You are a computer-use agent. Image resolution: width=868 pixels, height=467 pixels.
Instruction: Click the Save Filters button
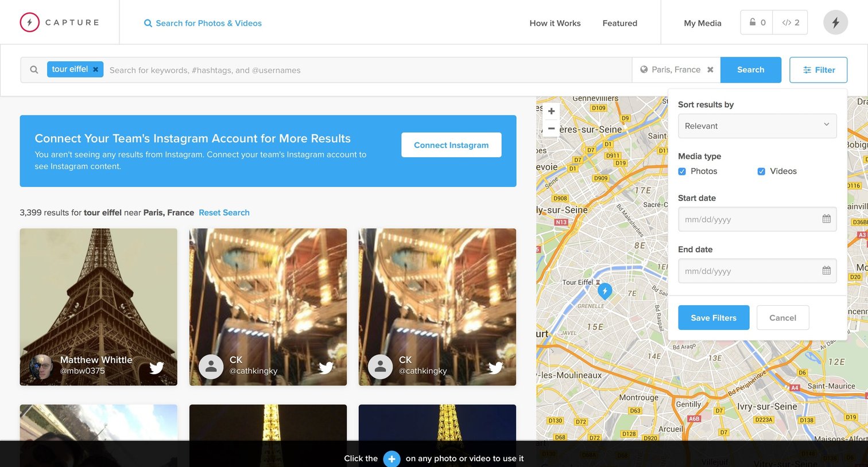pos(714,317)
